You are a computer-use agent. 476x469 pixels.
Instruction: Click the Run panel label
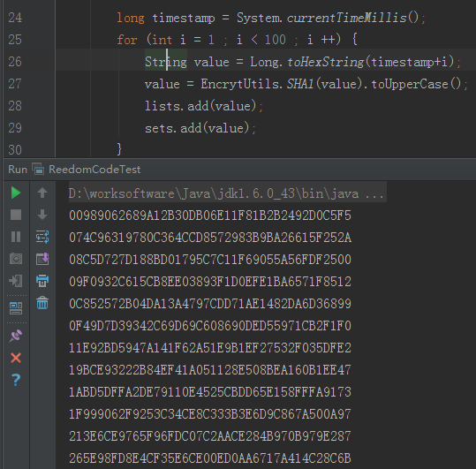(x=18, y=170)
